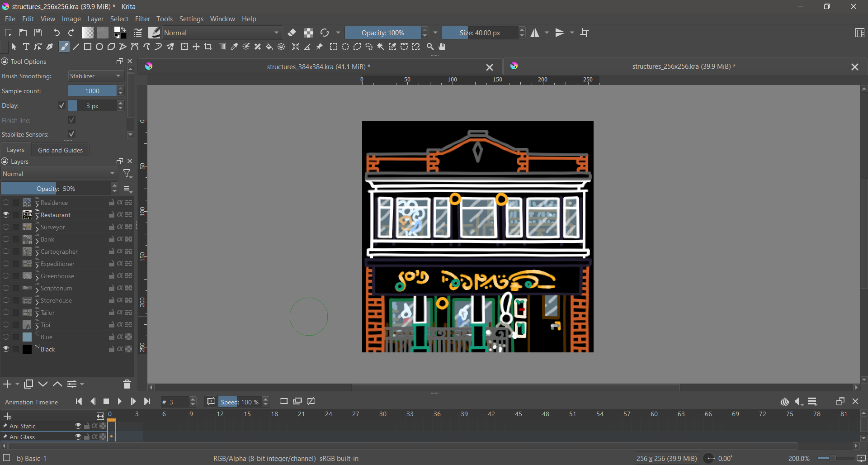Image resolution: width=868 pixels, height=465 pixels.
Task: Click the layer Opacity 50% slider
Action: point(56,189)
